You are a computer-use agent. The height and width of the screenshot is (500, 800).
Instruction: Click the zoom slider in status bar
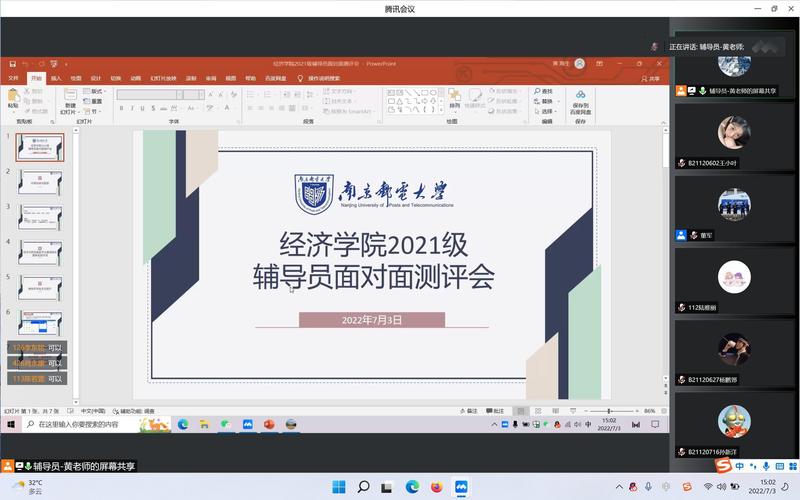(608, 411)
